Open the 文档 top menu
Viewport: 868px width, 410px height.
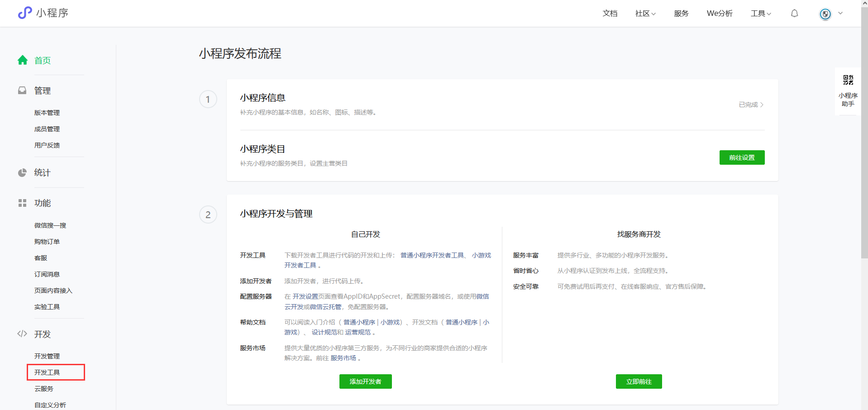click(610, 14)
